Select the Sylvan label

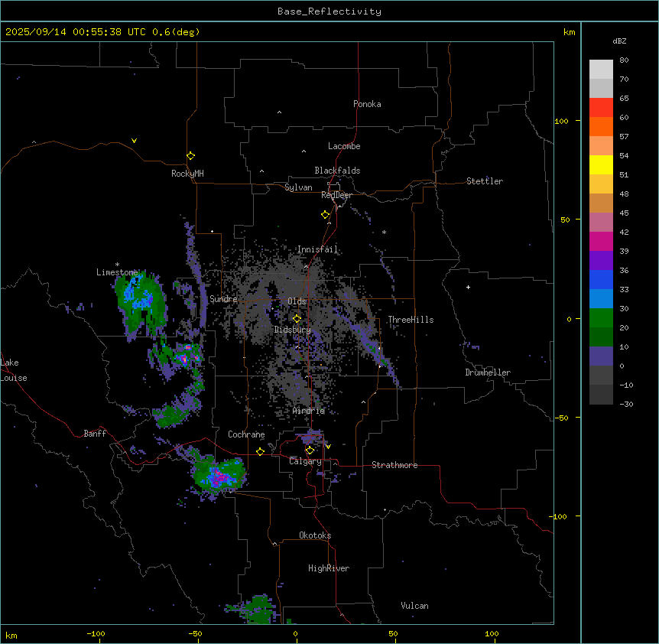click(x=298, y=187)
